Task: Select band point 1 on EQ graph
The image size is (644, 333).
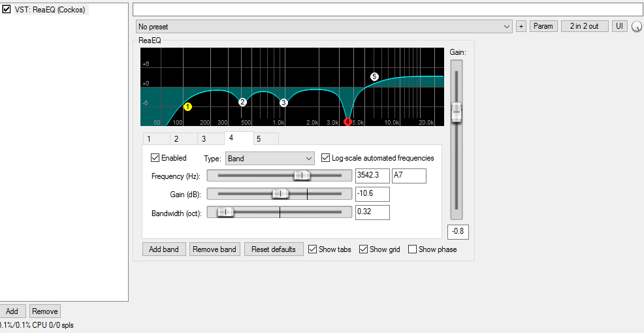Action: point(187,107)
